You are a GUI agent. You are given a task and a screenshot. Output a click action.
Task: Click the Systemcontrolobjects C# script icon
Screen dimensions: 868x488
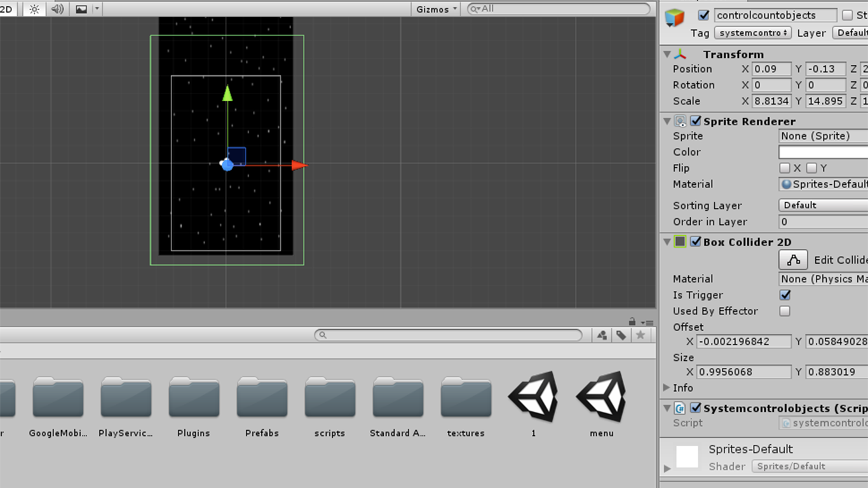tap(680, 408)
